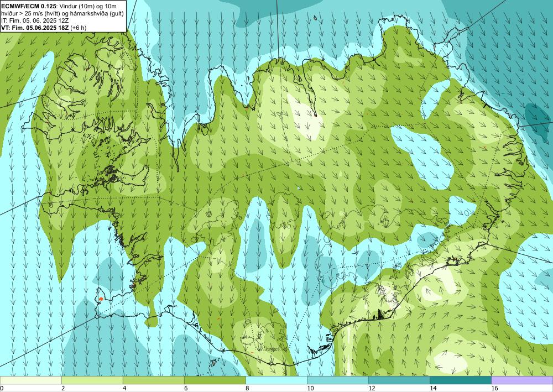The height and width of the screenshot is (392, 553).
Task: Click the "IT: Fim. 05. 06. 2025 12Z" line
Action: pyautogui.click(x=35, y=20)
